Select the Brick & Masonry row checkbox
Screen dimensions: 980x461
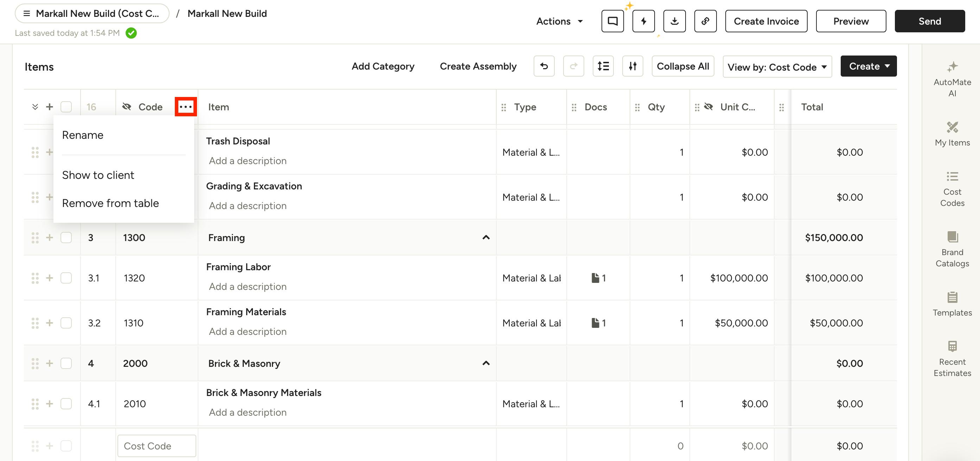66,363
